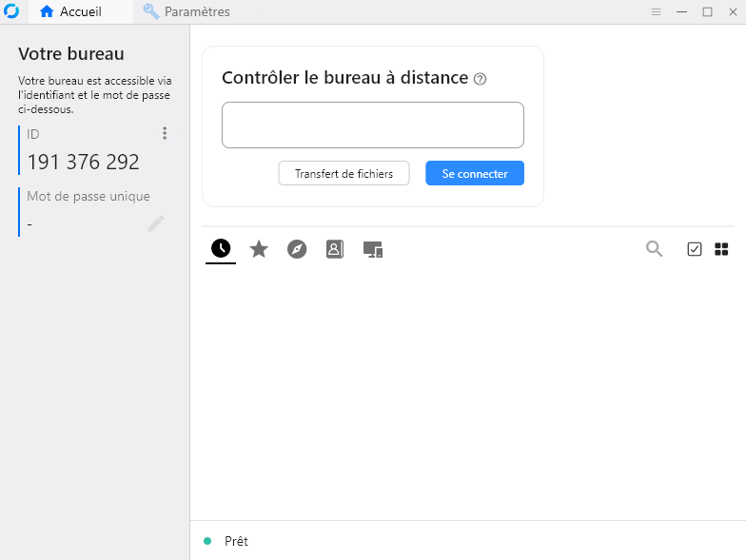
Task: Click the help icon beside Contrôler le bureau à distance
Action: (x=480, y=79)
